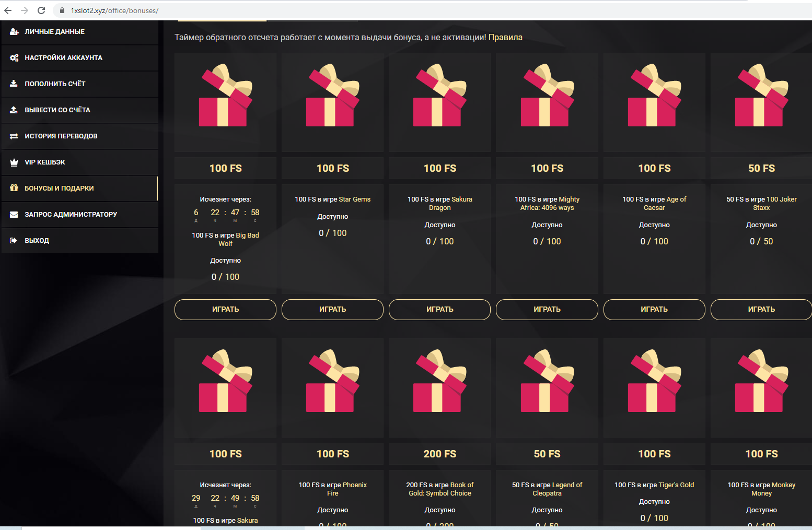Click gift box image of Sakura Dragon bonus

(x=439, y=95)
